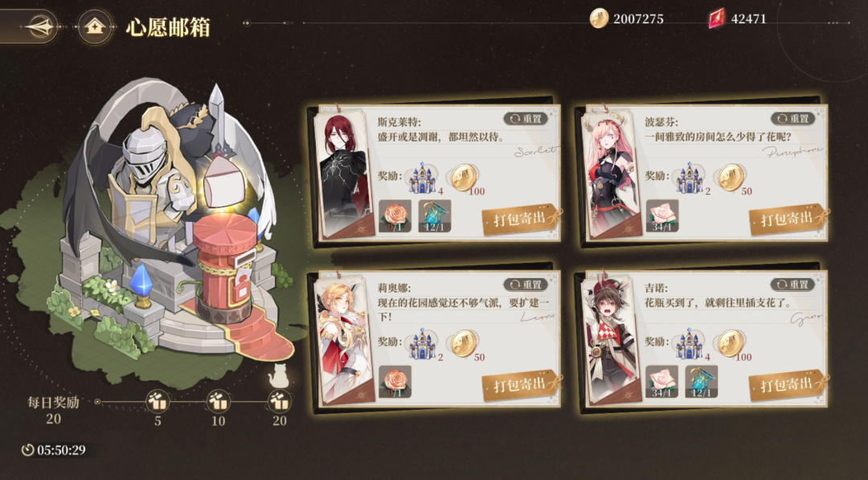Screen dimensions: 868x480
Task: Send package for 莉奥娜's garden request
Action: pyautogui.click(x=520, y=385)
